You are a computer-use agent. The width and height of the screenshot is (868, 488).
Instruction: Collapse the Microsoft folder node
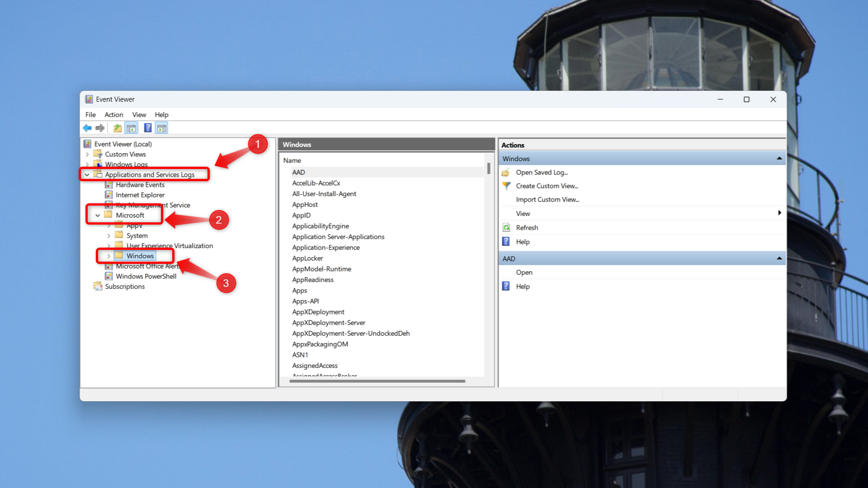pyautogui.click(x=98, y=216)
